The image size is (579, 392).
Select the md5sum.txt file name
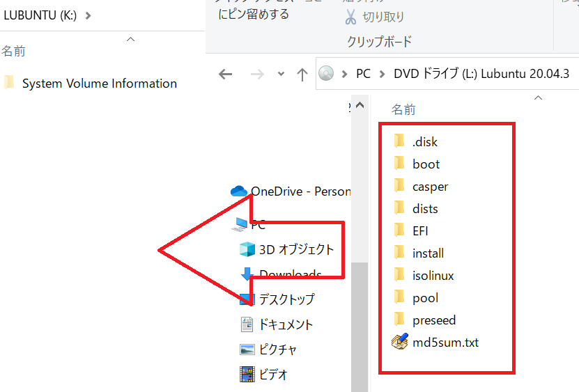click(x=445, y=343)
